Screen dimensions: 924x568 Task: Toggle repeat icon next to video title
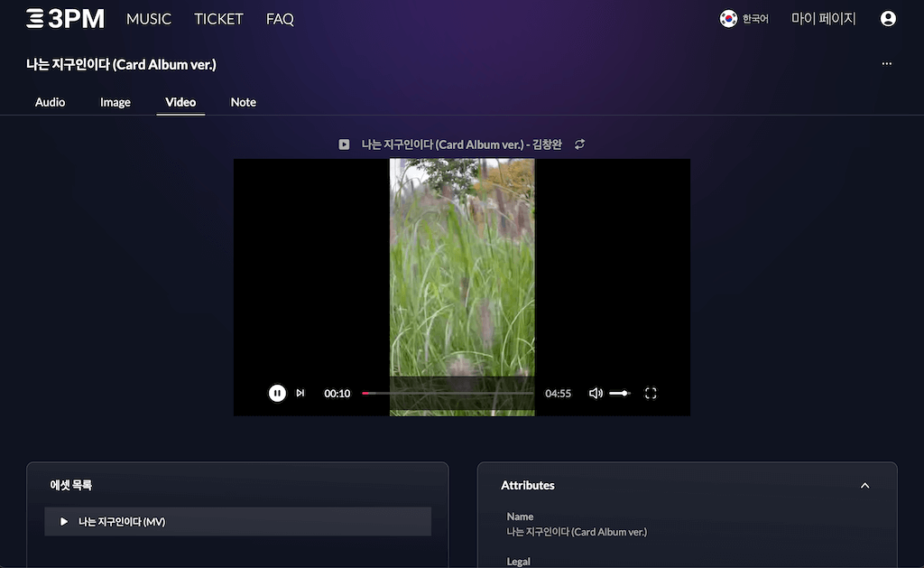579,144
